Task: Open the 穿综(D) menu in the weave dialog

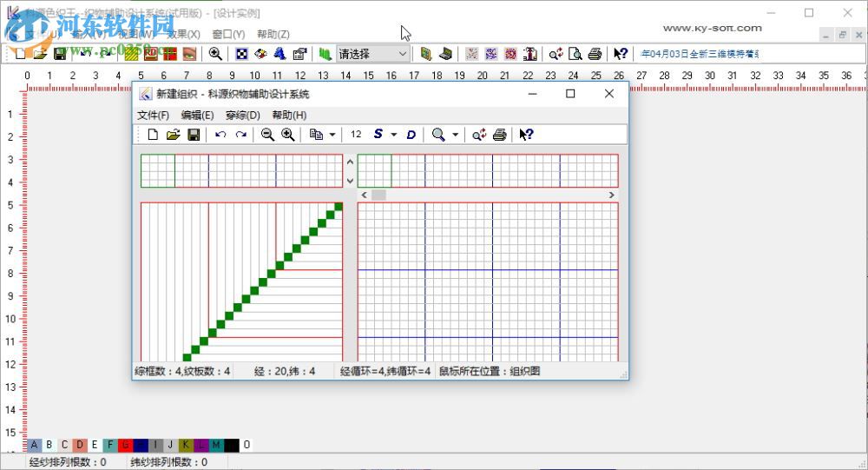Action: click(242, 115)
